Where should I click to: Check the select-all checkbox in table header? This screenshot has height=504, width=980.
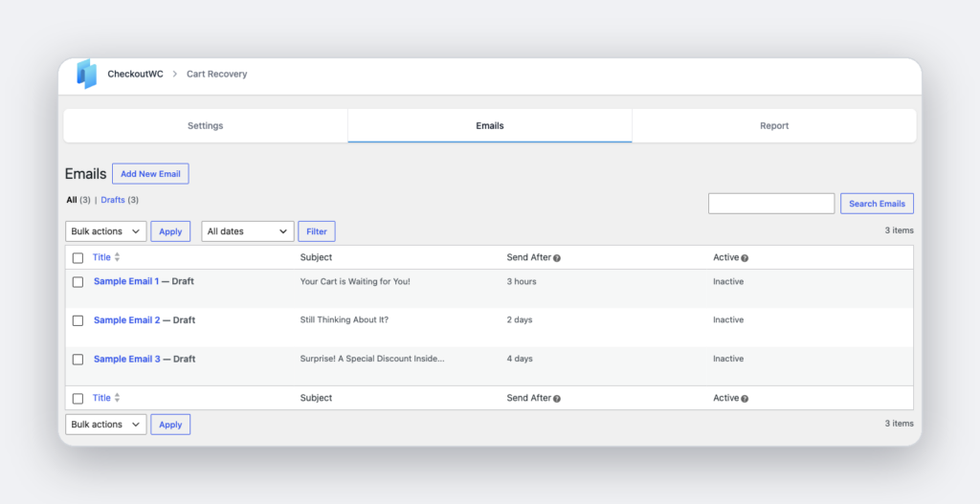78,258
